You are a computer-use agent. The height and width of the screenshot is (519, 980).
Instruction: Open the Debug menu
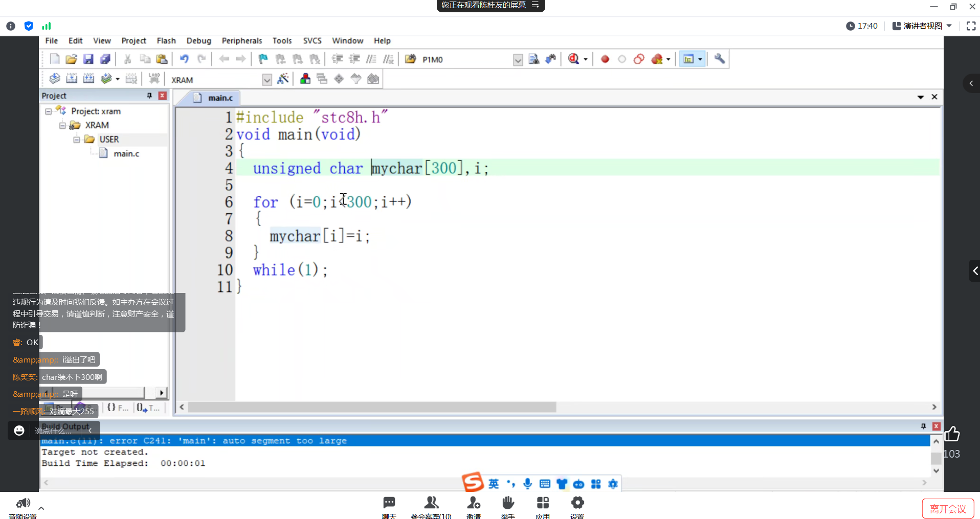198,41
